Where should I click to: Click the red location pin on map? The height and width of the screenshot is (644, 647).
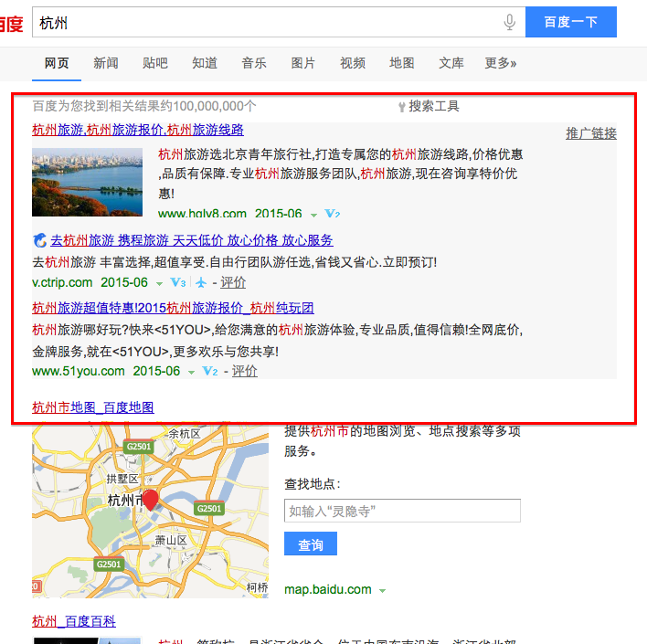point(151,499)
